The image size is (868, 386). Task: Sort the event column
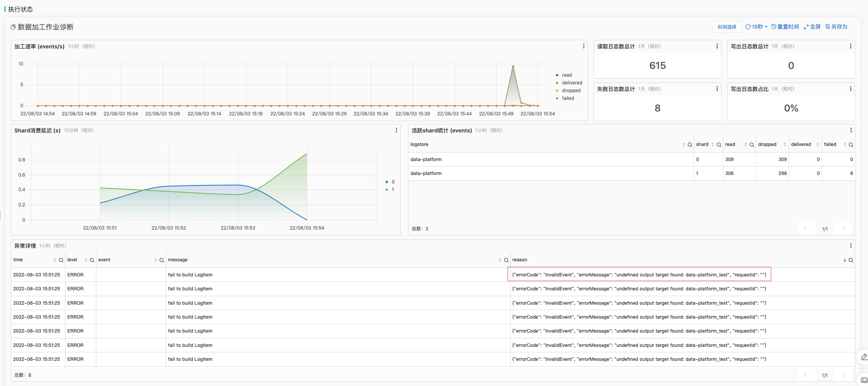click(156, 260)
